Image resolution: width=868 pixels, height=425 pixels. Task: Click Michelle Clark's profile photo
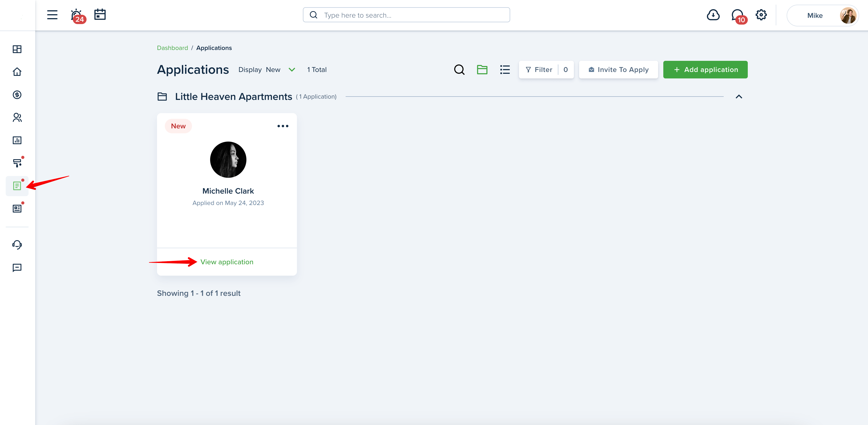[228, 159]
